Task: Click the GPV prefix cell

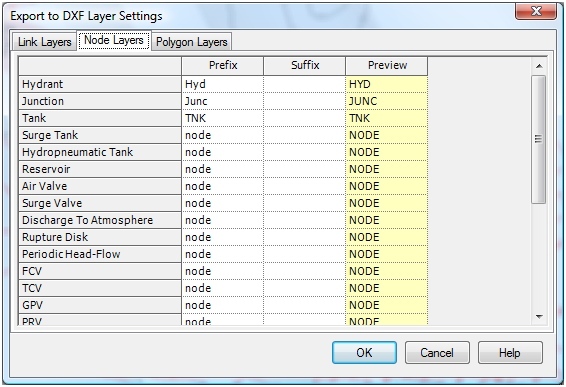Action: 223,305
